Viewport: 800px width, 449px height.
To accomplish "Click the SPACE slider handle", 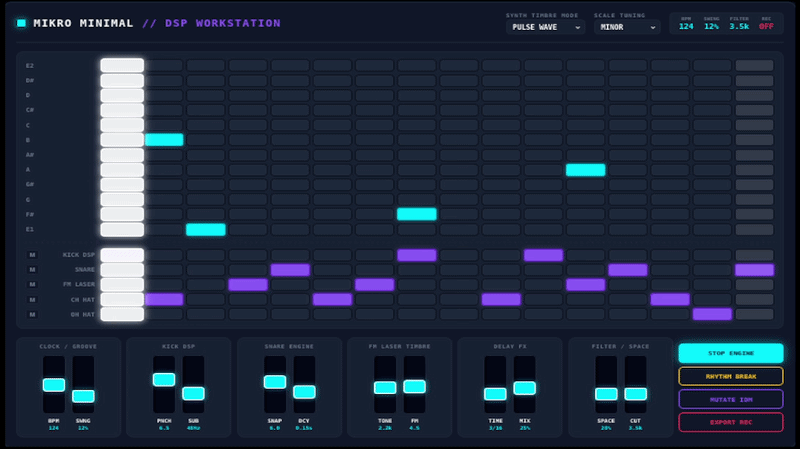I will (606, 394).
